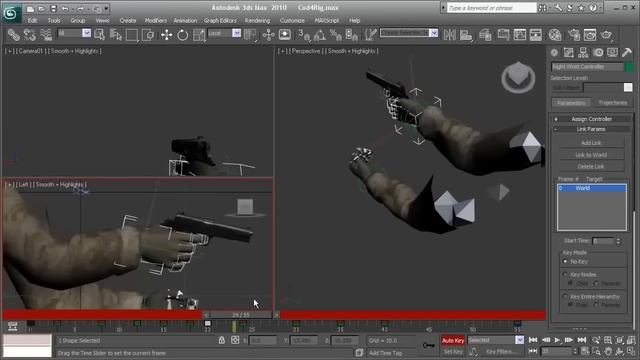Select the Scale tool

[199, 35]
